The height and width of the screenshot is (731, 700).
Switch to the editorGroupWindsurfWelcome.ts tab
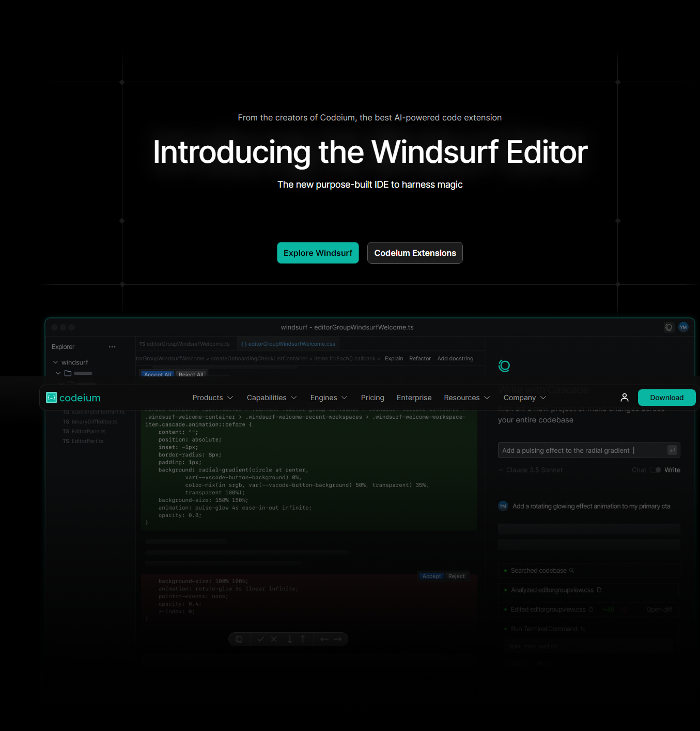click(184, 344)
